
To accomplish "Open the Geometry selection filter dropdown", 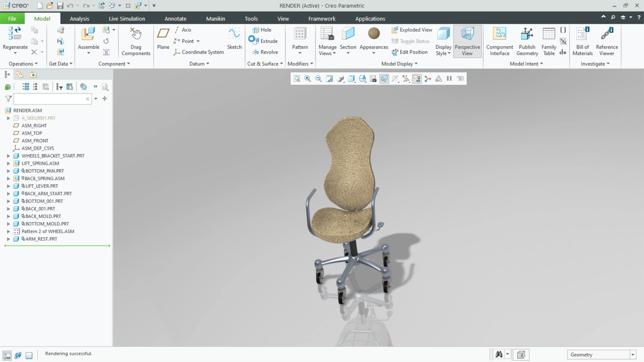I will 633,355.
